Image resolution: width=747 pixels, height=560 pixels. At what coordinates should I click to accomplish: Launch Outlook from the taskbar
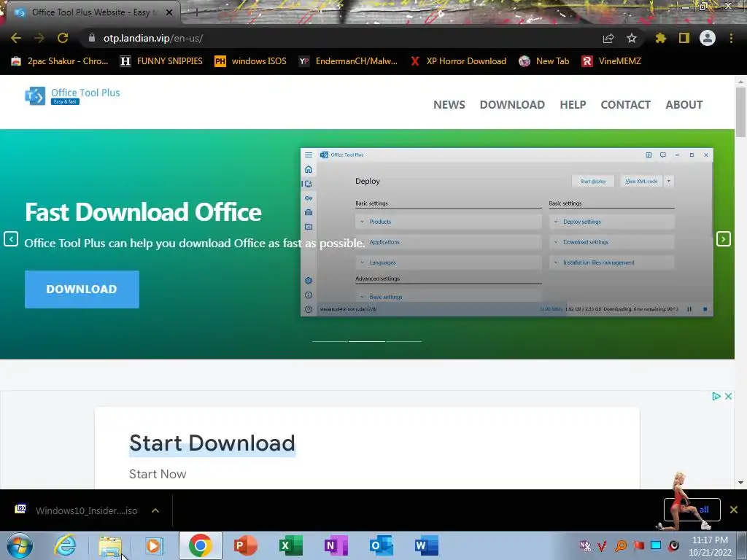point(381,545)
